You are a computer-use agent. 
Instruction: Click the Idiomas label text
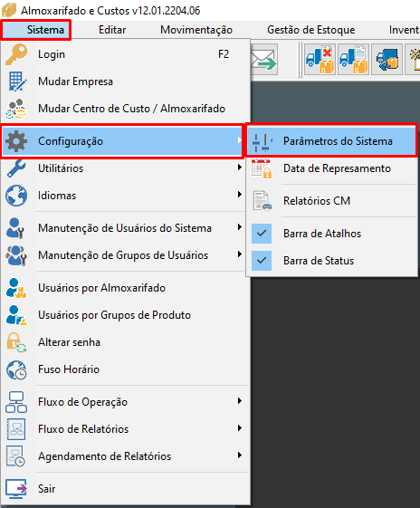(x=57, y=196)
